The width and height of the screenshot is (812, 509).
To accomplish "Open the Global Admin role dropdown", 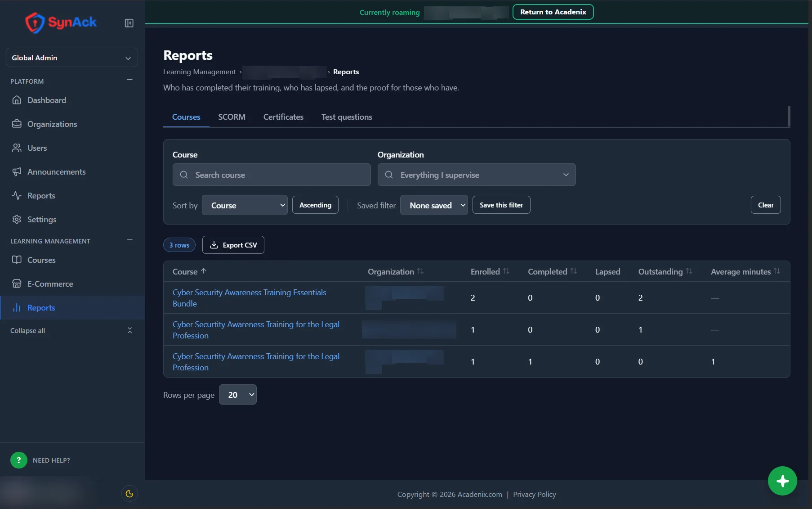I will tap(72, 58).
